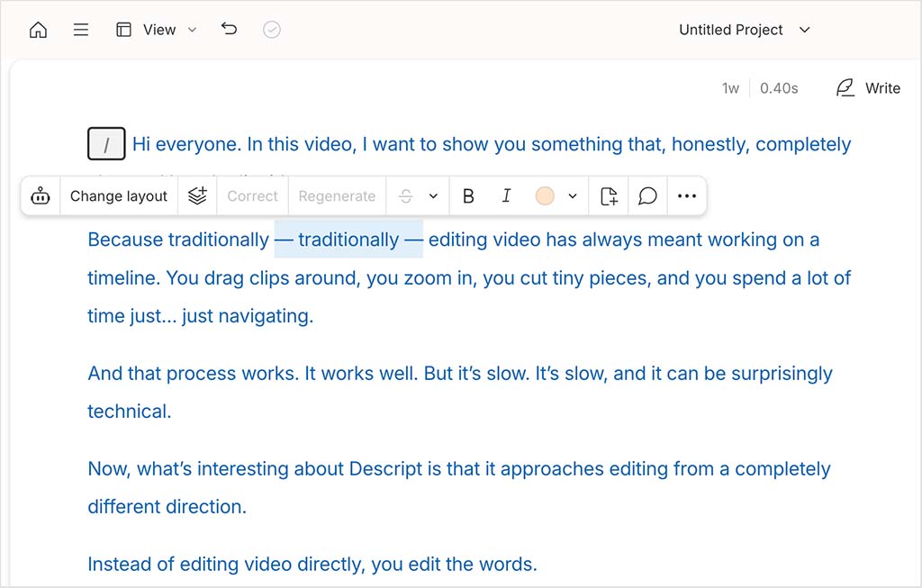This screenshot has width=922, height=588.
Task: Open the overflow menu with three dots
Action: click(687, 195)
